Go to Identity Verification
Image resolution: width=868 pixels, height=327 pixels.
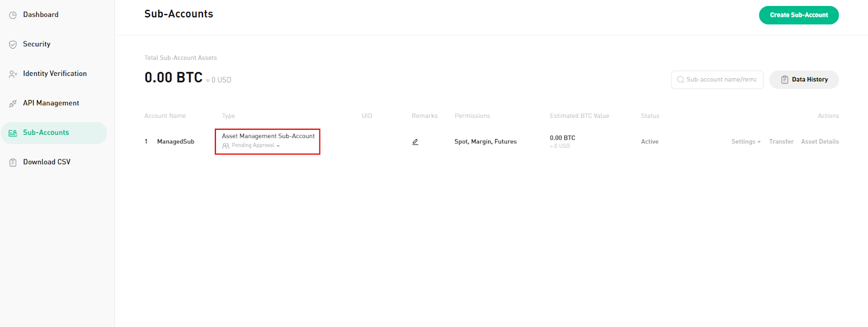(x=55, y=73)
